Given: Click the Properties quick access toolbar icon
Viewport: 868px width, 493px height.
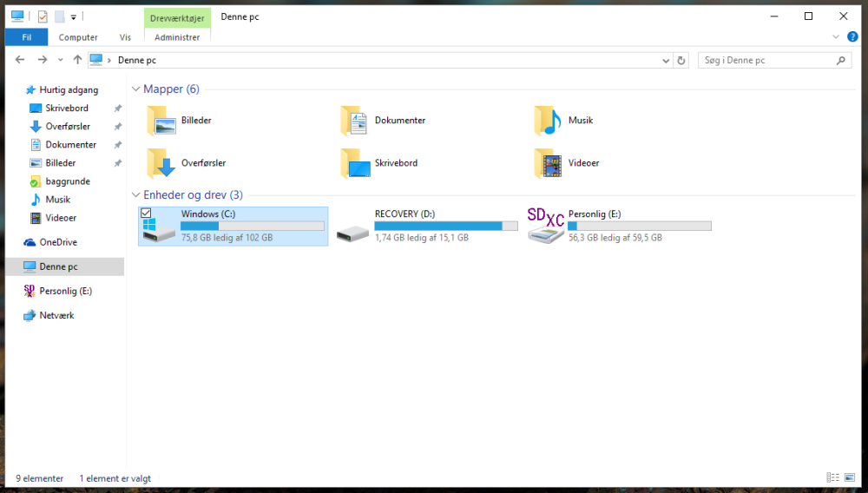Looking at the screenshot, I should point(43,16).
